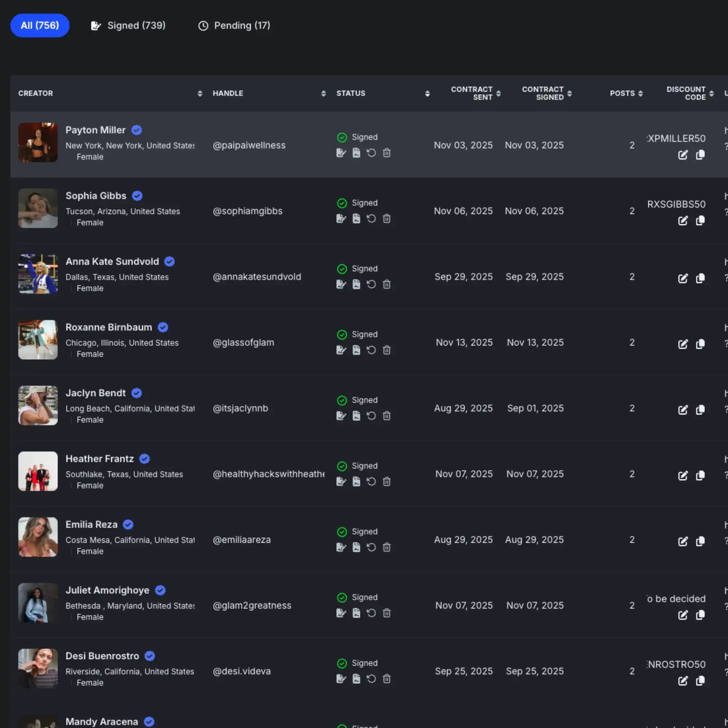The height and width of the screenshot is (728, 728).
Task: Click resend icon in Heather Frantz's row
Action: pyautogui.click(x=371, y=482)
